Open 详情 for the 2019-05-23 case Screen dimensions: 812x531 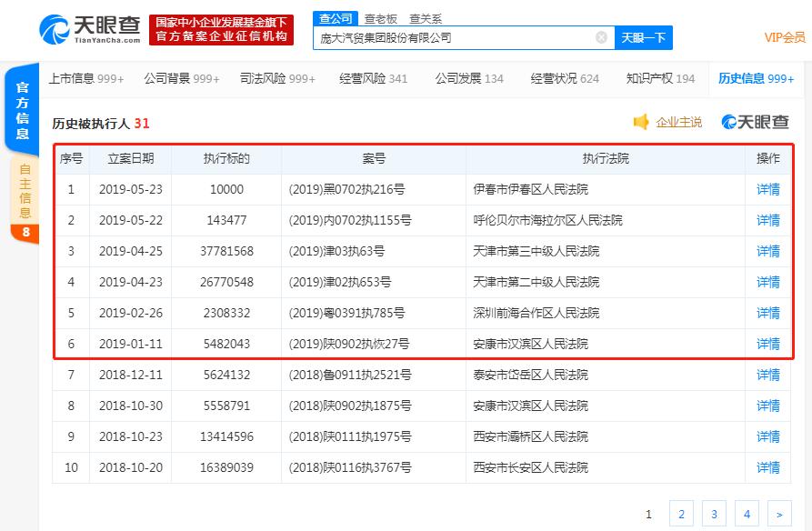[x=767, y=189]
